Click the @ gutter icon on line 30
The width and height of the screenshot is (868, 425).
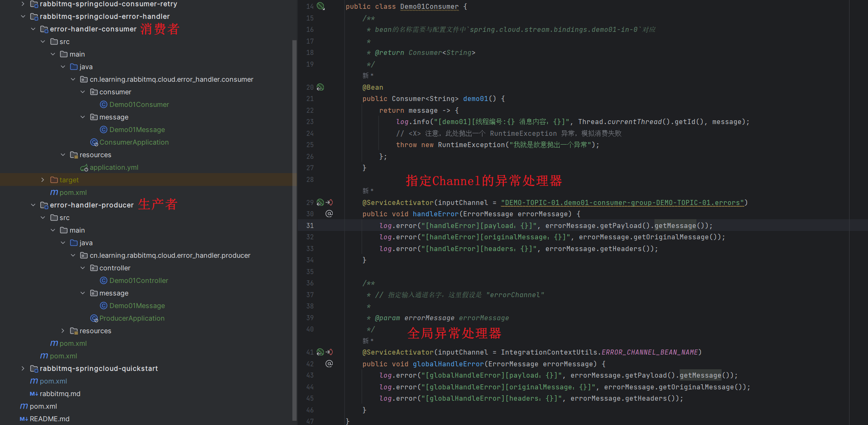[329, 214]
